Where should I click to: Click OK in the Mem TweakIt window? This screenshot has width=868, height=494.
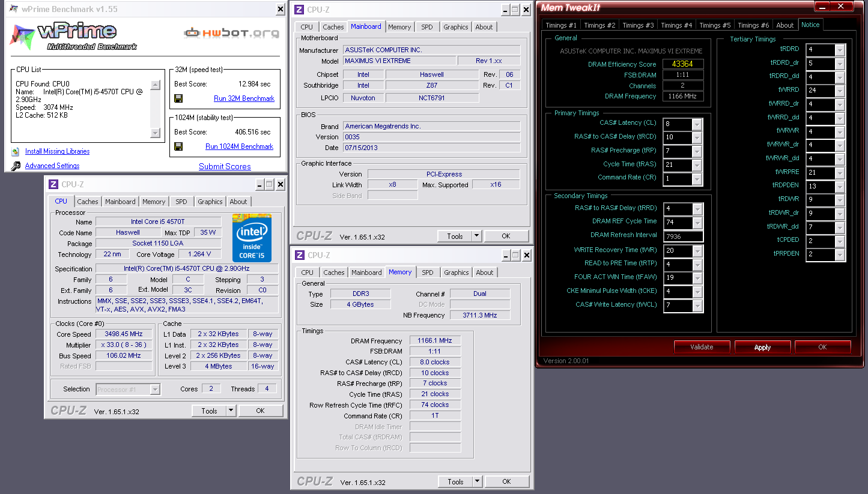point(822,347)
